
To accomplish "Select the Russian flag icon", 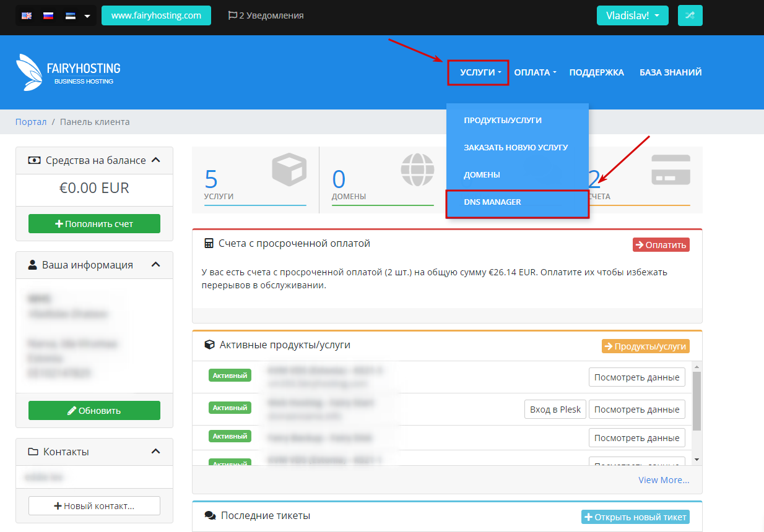I will click(x=48, y=15).
